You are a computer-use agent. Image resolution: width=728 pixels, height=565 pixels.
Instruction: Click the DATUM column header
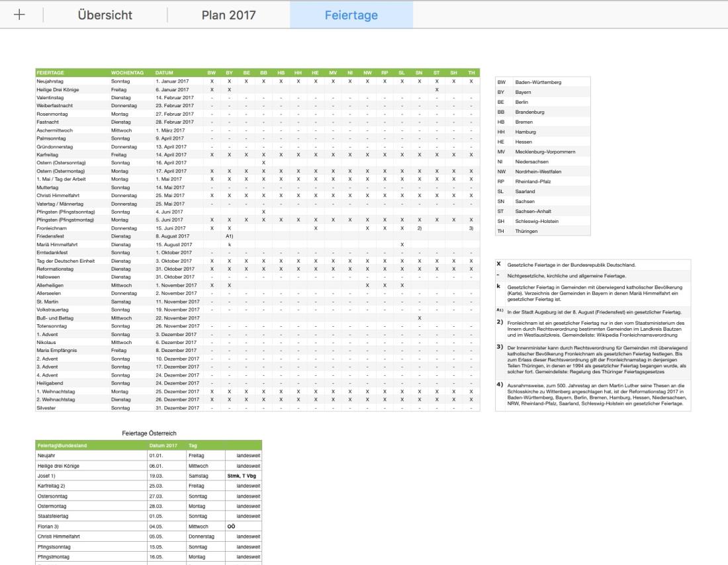[x=164, y=72]
